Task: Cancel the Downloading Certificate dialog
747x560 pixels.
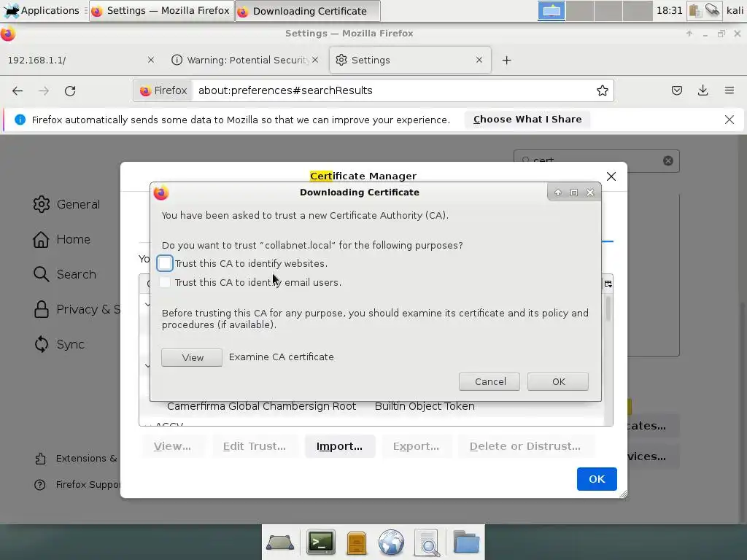Action: point(489,381)
